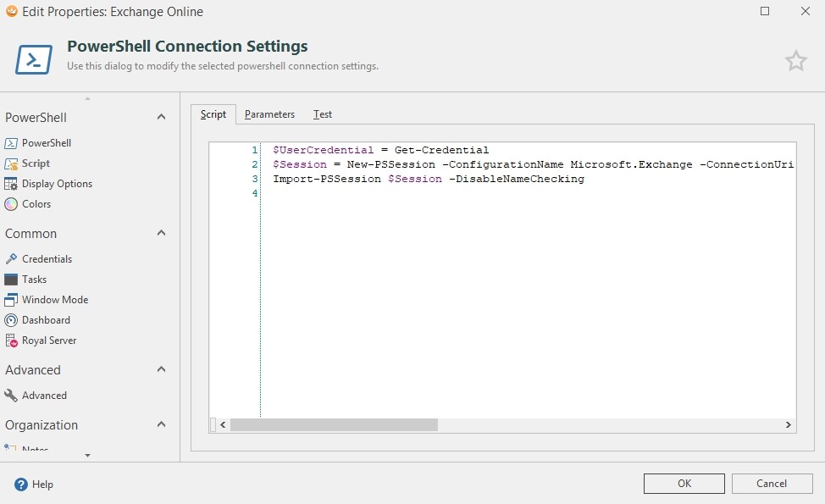The width and height of the screenshot is (825, 504).
Task: Open the Help link
Action: (x=34, y=485)
